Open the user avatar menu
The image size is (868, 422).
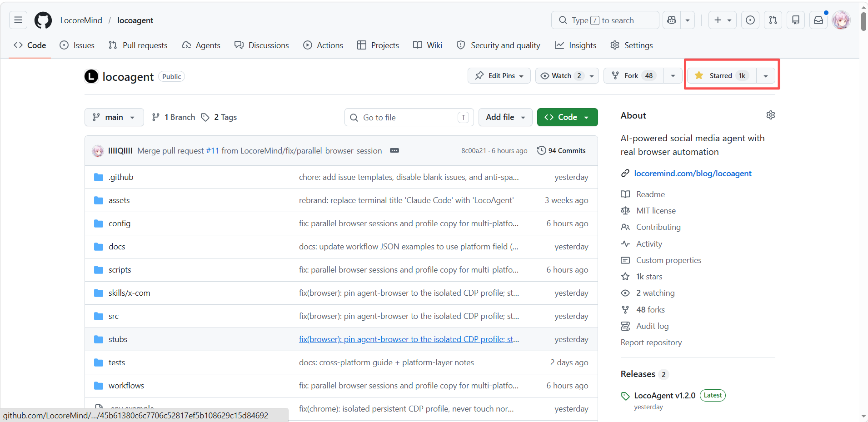click(841, 20)
